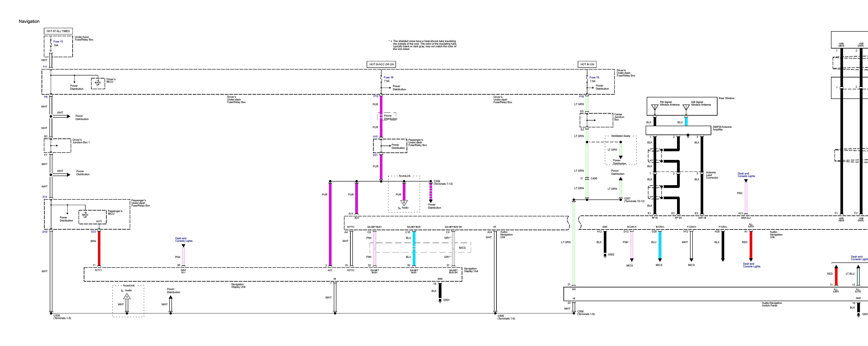Click the blue A14 connector label
This screenshot has height=346, width=868.
pyautogui.click(x=45, y=197)
